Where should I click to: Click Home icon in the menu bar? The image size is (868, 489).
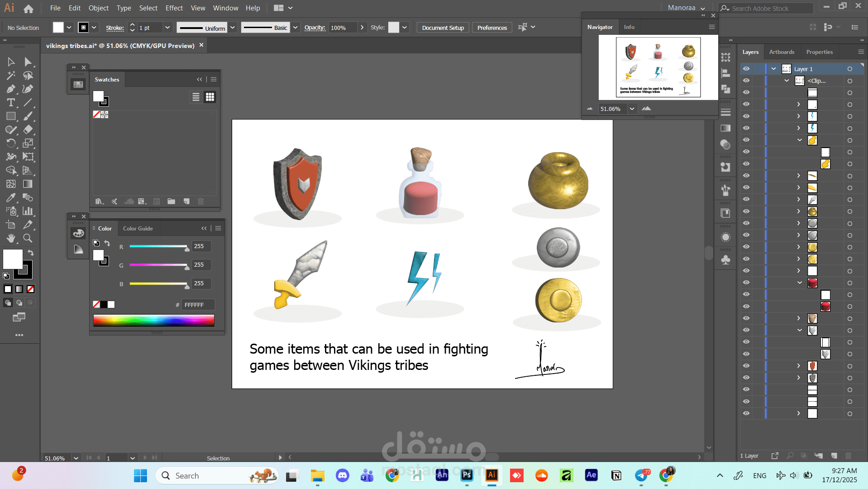coord(29,8)
